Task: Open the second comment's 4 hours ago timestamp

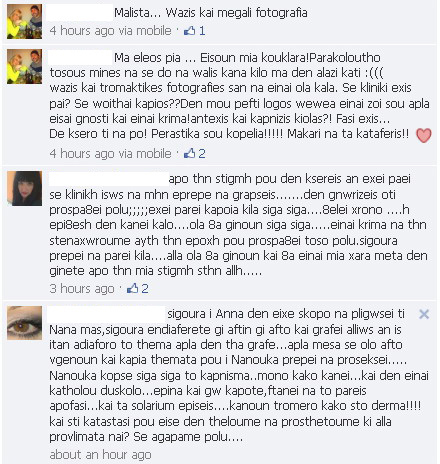Action: point(82,153)
